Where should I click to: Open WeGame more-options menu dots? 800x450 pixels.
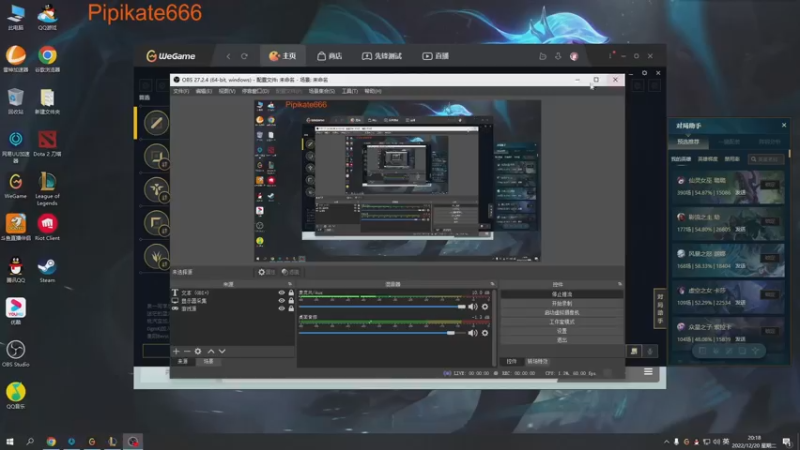pos(611,56)
